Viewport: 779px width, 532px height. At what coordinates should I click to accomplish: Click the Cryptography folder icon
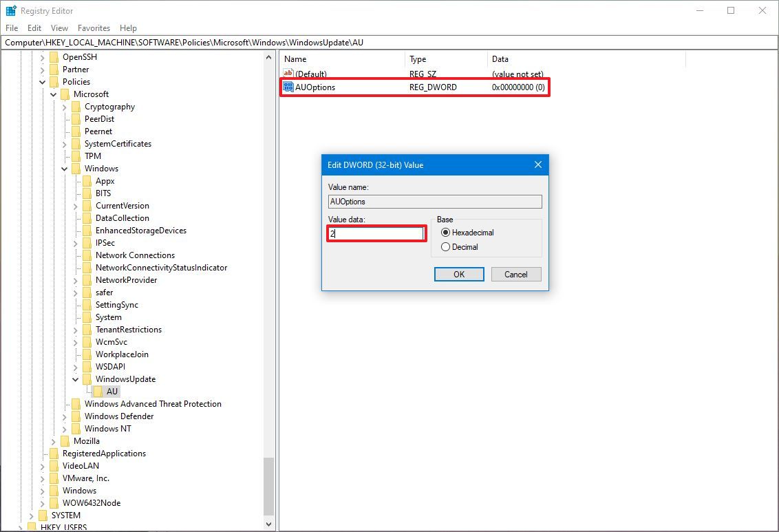coord(76,106)
